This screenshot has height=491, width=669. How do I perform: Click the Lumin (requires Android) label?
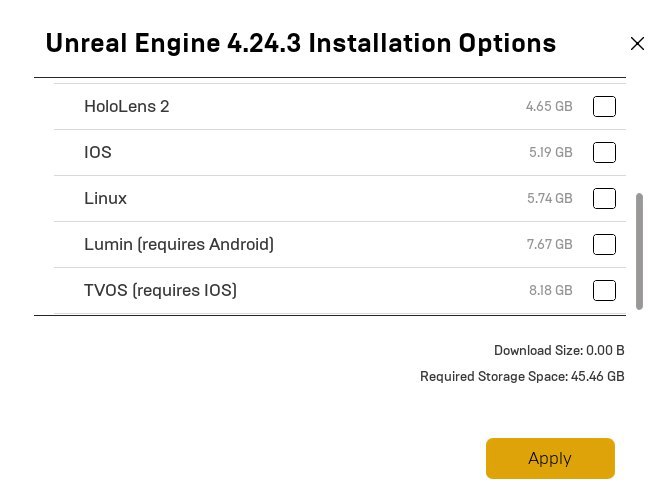click(x=179, y=244)
